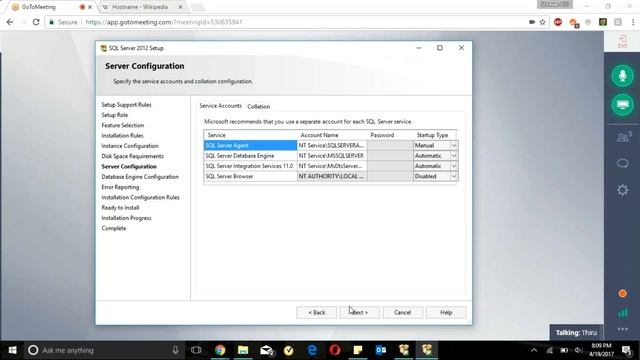Expand Startup Type dropdown for SQL Server Database Engine
The width and height of the screenshot is (640, 360).
click(x=453, y=156)
